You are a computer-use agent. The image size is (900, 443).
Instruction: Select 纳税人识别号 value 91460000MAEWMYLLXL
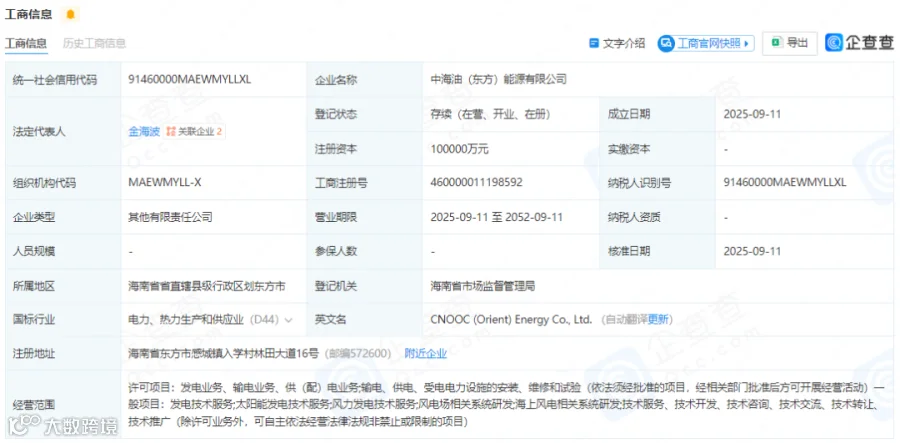[x=785, y=183]
